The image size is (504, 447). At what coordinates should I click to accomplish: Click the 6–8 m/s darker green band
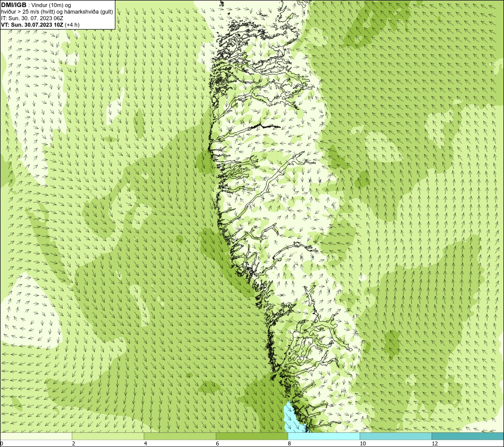[252, 436]
